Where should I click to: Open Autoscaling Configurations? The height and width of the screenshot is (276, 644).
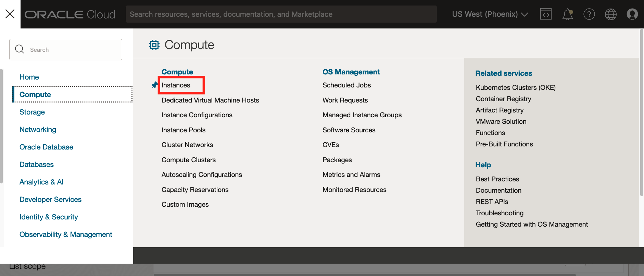[202, 175]
